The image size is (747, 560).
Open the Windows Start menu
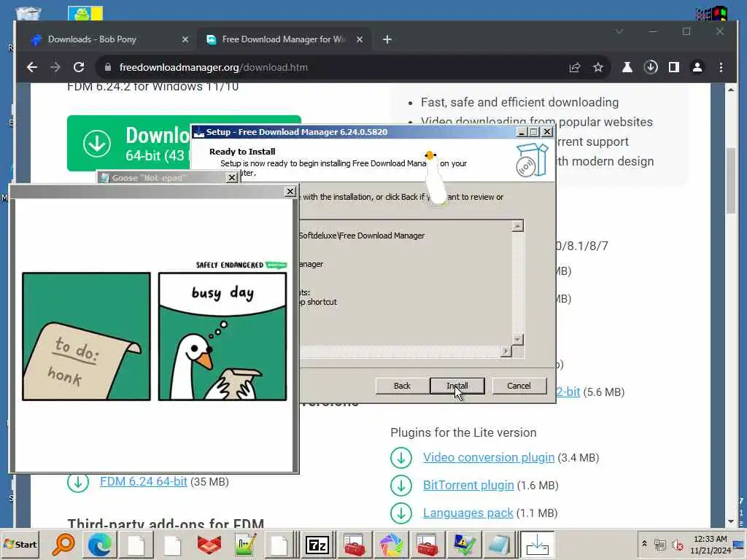coord(20,544)
